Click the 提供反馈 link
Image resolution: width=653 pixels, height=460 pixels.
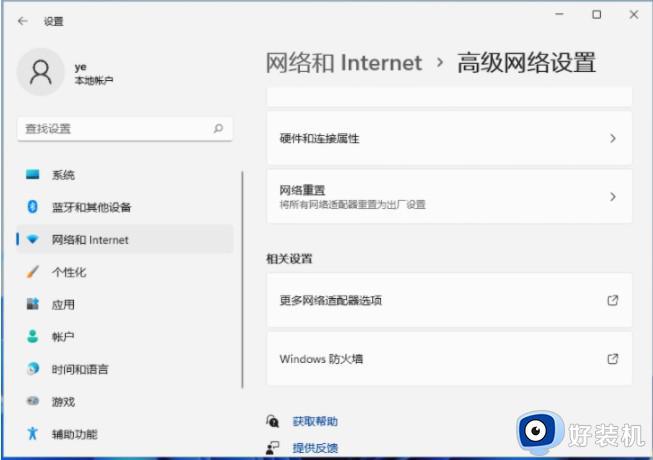(315, 448)
